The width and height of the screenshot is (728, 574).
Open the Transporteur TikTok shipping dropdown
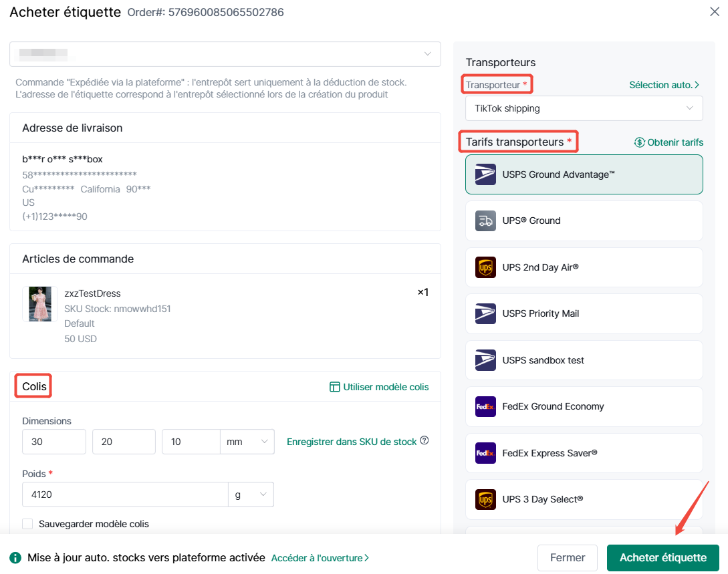(x=584, y=108)
